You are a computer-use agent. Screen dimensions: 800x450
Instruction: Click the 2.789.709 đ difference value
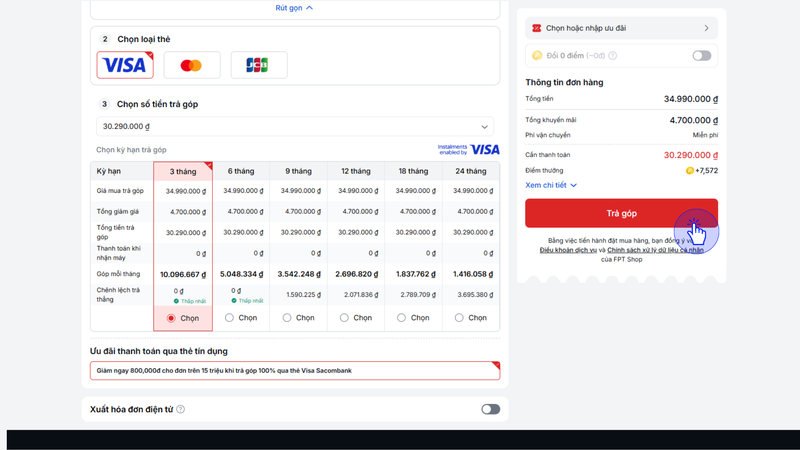pos(418,295)
